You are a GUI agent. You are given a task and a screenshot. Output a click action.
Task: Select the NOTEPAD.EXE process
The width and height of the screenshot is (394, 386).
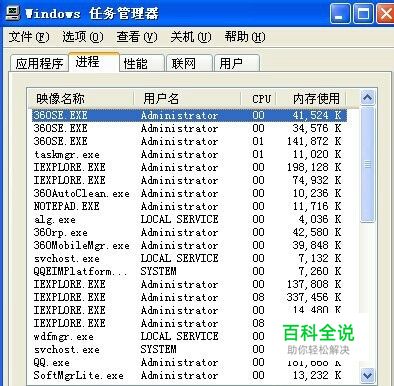(189, 206)
